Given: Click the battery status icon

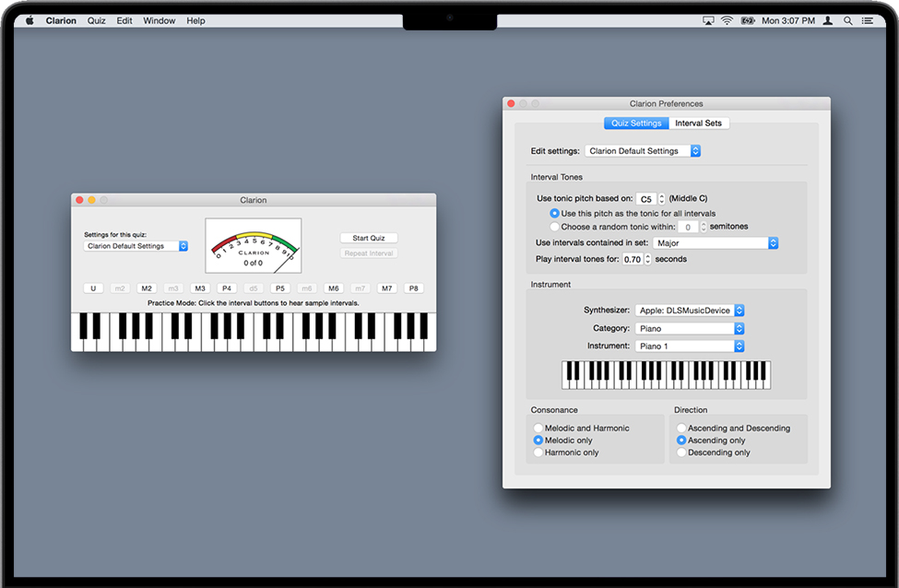Looking at the screenshot, I should [746, 20].
